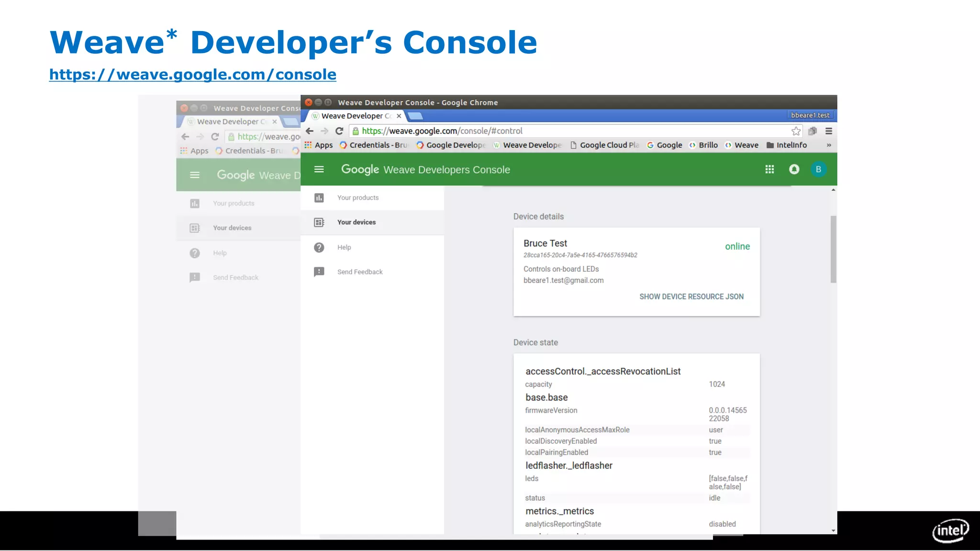
Task: Click the Your products icon in background window
Action: 195,203
